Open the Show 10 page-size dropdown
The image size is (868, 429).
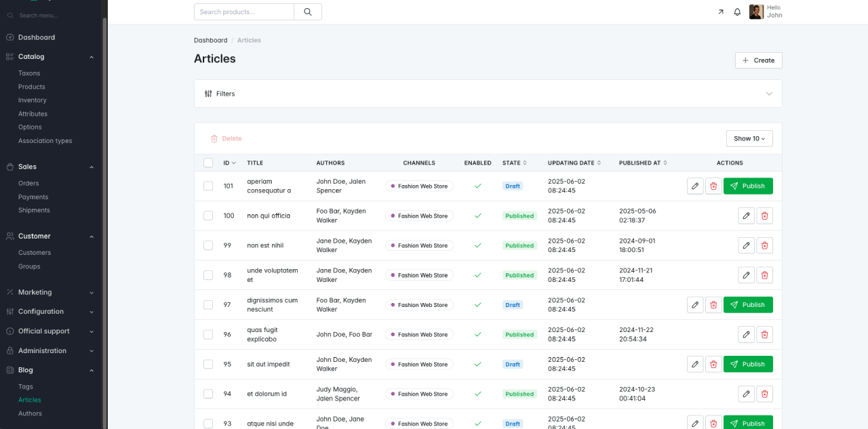pyautogui.click(x=749, y=138)
